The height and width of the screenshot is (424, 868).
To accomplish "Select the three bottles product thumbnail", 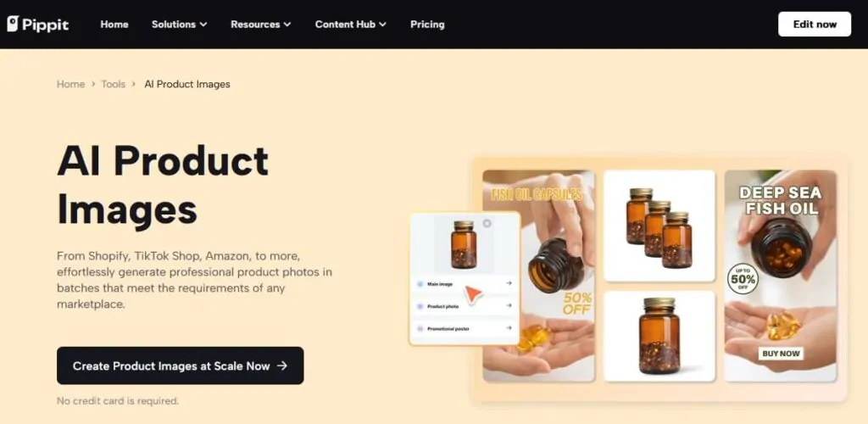I will 659,226.
